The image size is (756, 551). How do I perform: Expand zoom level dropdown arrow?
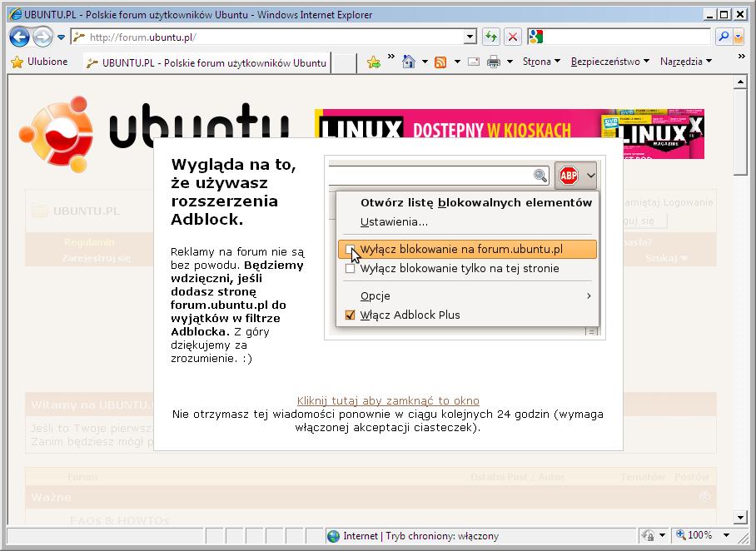[726, 535]
